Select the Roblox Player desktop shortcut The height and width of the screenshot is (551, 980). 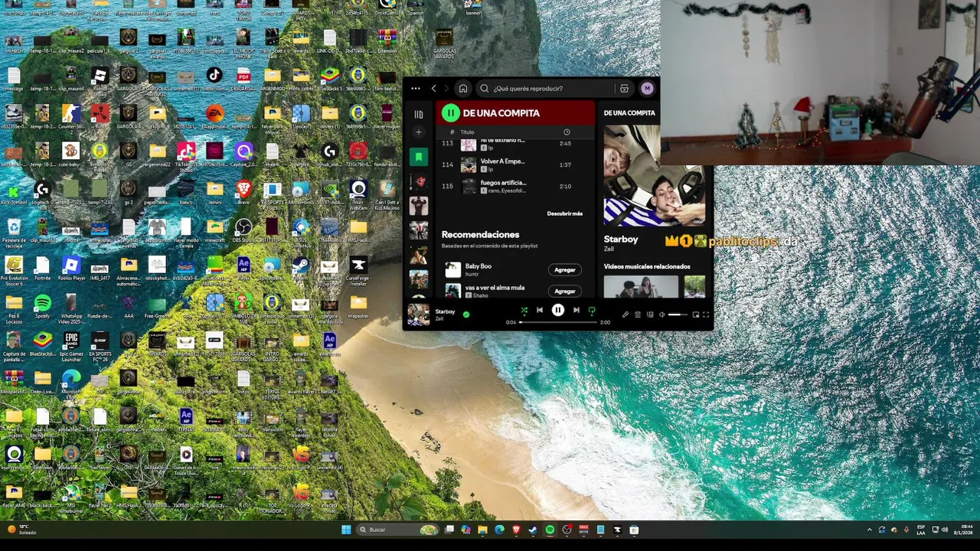pyautogui.click(x=71, y=269)
